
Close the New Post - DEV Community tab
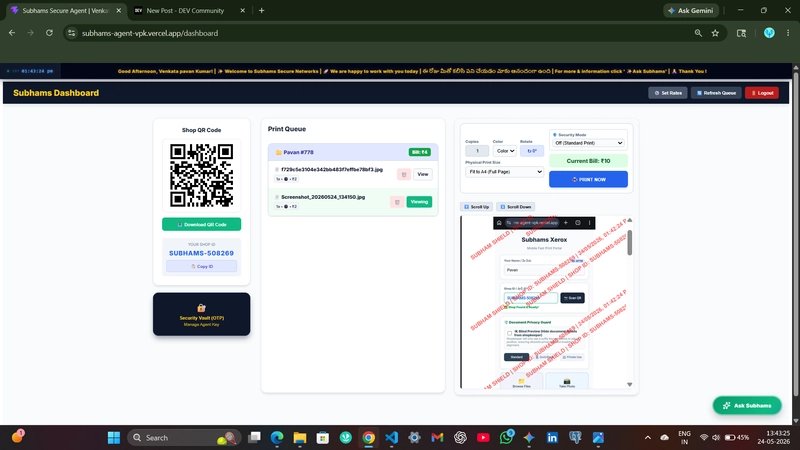click(x=242, y=10)
